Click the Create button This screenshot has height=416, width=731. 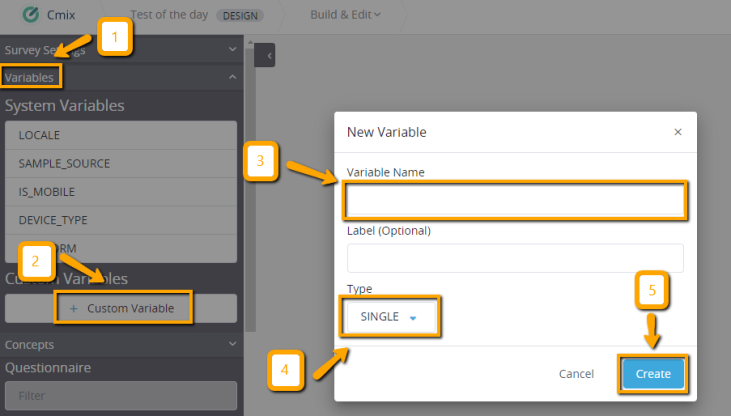[653, 374]
